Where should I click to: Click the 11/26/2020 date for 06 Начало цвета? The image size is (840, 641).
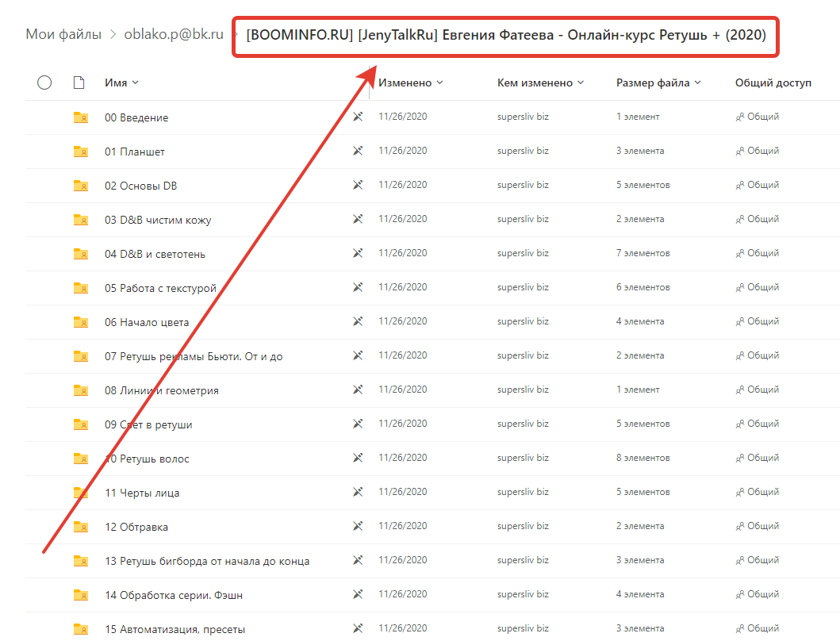click(403, 321)
